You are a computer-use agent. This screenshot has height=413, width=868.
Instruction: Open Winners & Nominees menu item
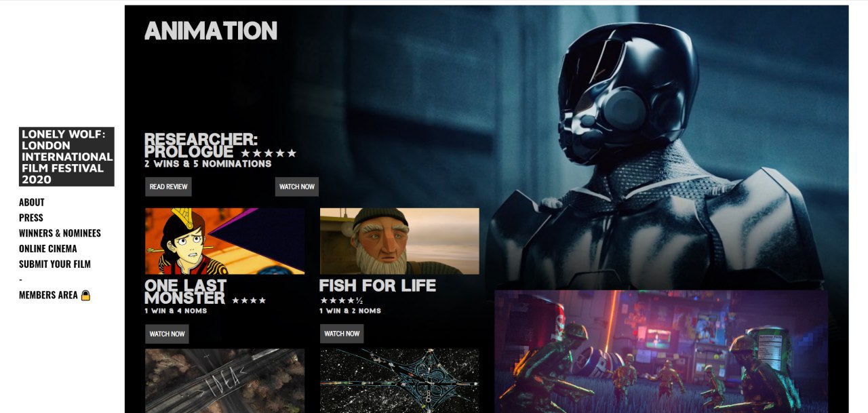60,233
